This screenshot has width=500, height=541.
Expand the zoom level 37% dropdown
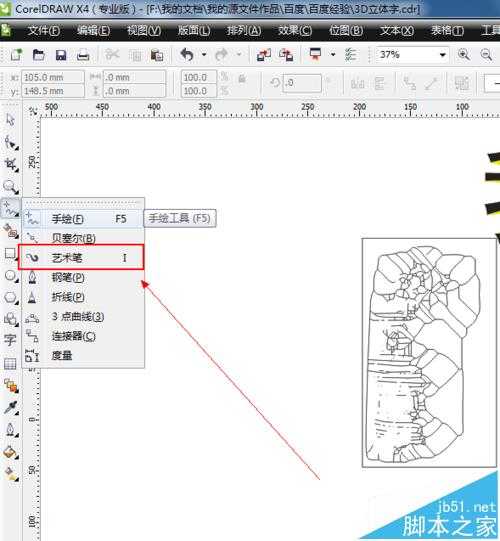pos(442,55)
